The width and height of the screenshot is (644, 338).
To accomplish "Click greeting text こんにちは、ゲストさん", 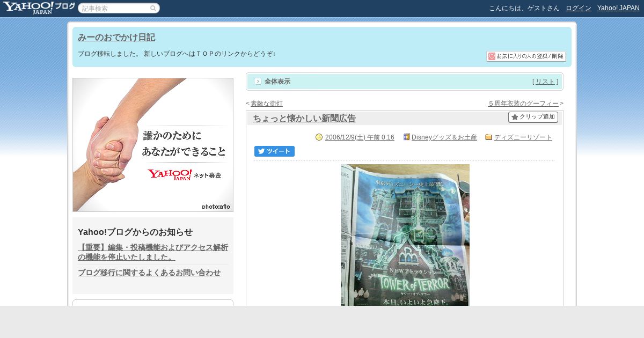I will [524, 8].
